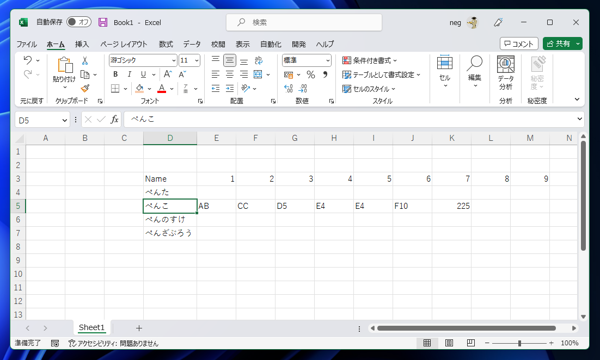
Task: Expand Format as Table menu
Action: pos(381,75)
